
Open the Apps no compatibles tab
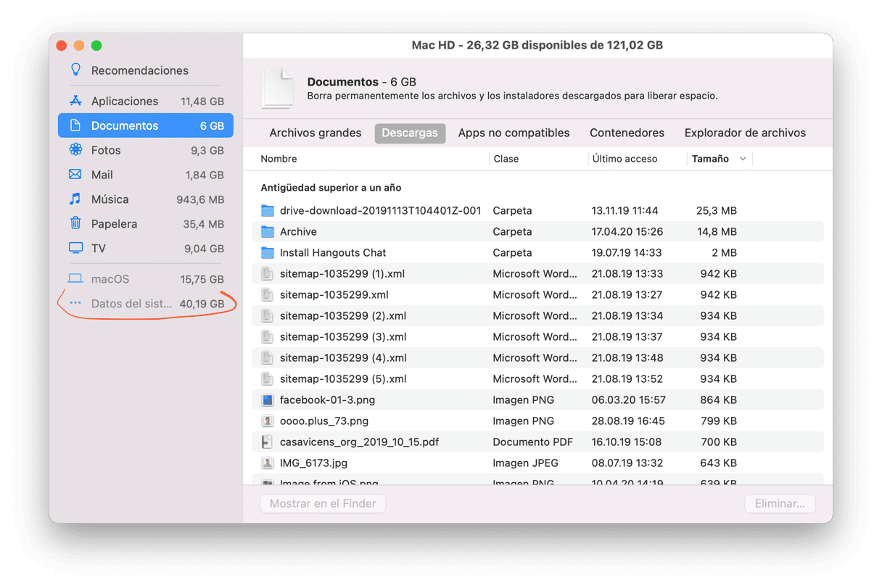pos(514,133)
